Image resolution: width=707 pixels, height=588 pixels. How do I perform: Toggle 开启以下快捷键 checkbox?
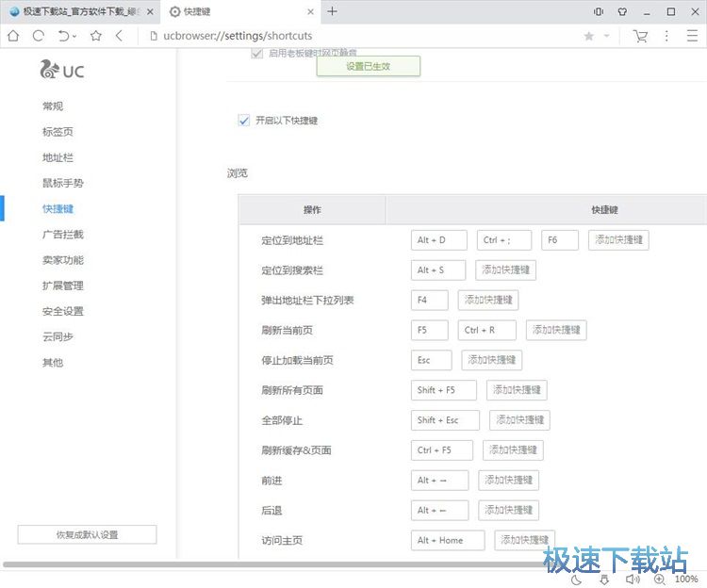pos(243,121)
